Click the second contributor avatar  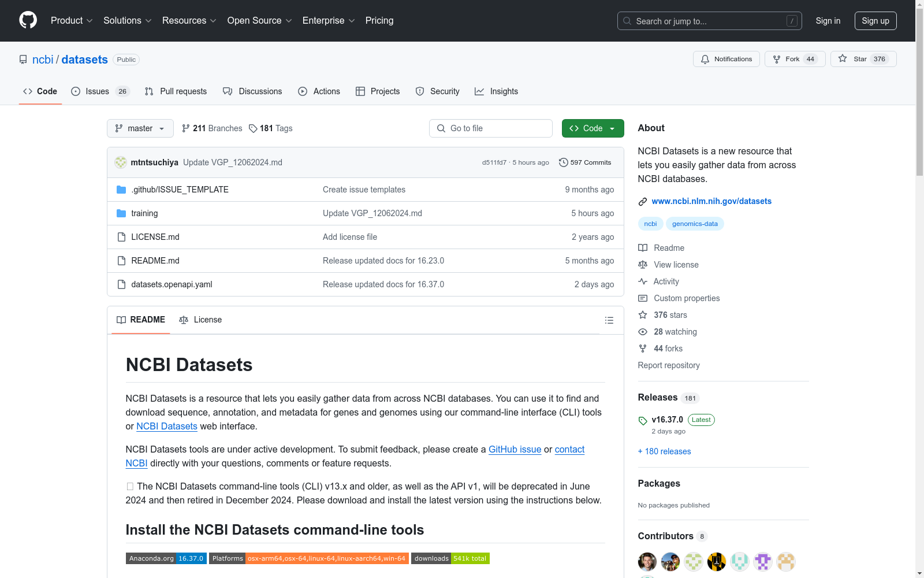(670, 561)
